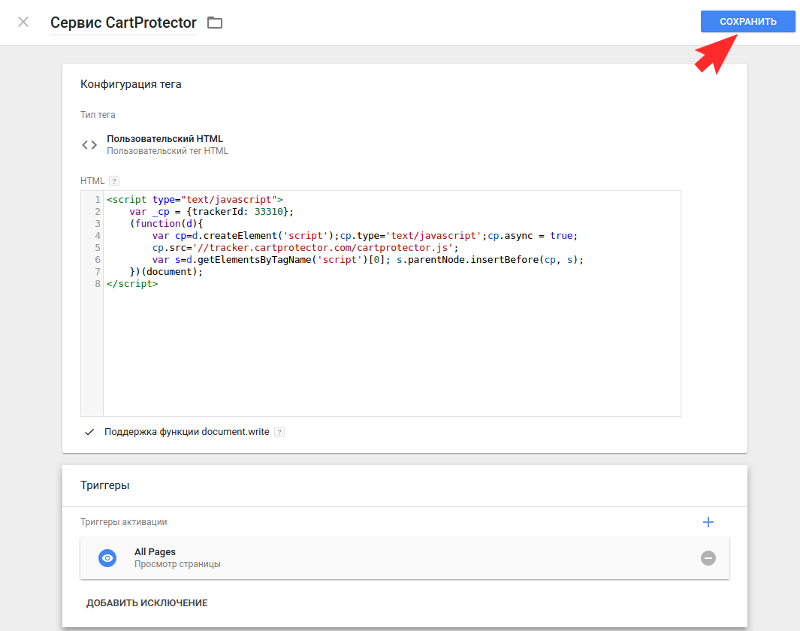Image resolution: width=800 pixels, height=631 pixels.
Task: Click Добавить исключение button
Action: (x=147, y=603)
